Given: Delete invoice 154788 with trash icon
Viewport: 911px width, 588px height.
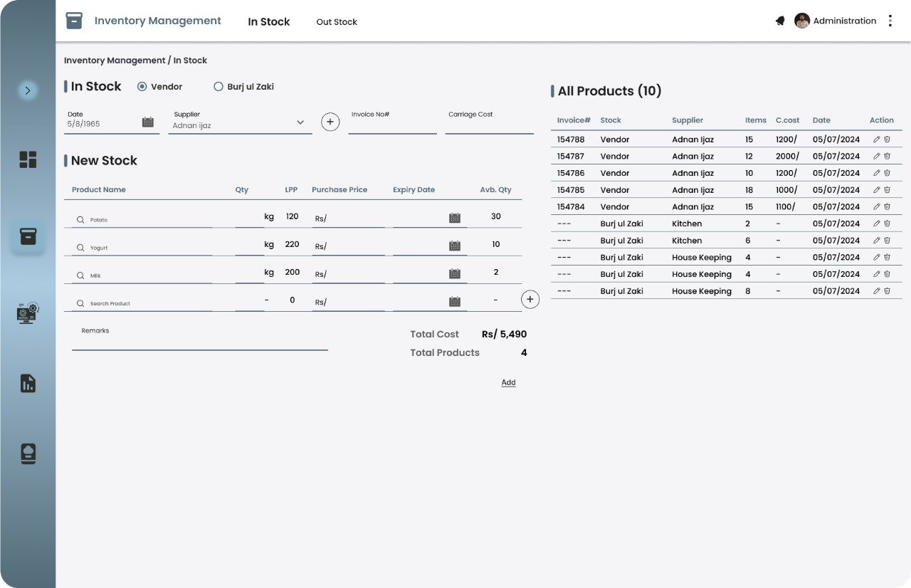Looking at the screenshot, I should (887, 140).
